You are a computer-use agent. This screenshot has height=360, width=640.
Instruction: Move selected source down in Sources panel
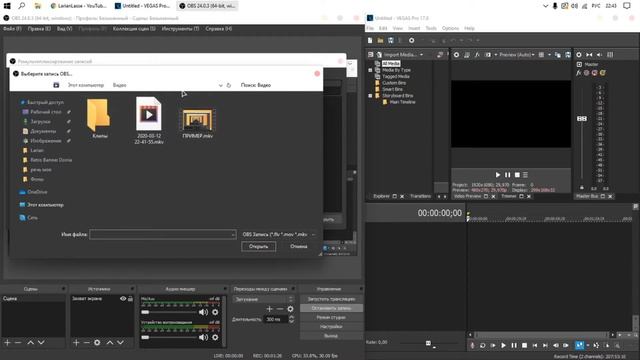[120, 342]
